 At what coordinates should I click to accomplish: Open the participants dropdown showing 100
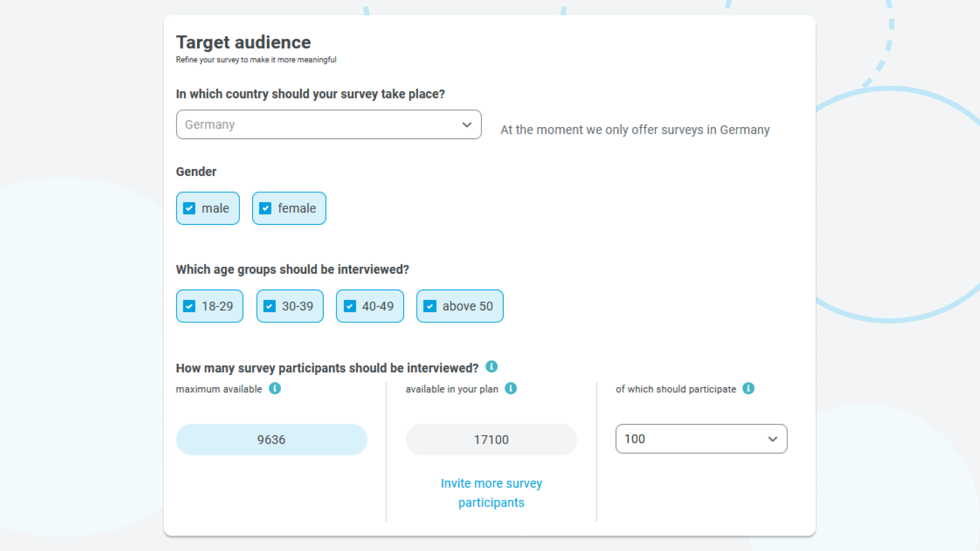pos(701,439)
